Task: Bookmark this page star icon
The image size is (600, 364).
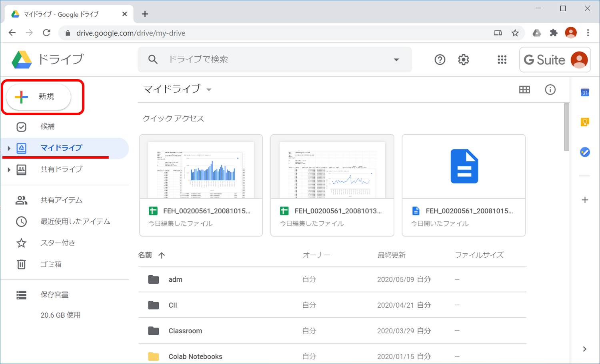Action: coord(515,33)
